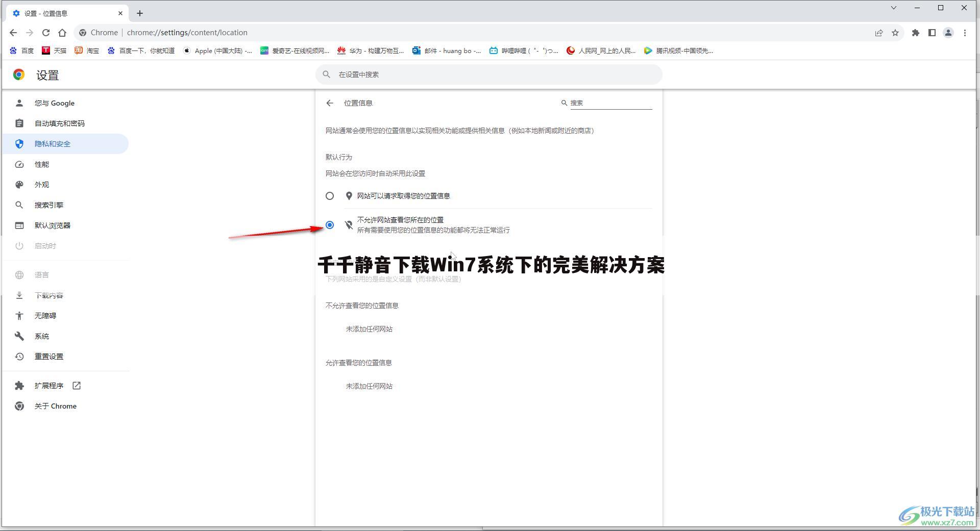Open the 哔哩哔哩 bookmark
Viewport: 980px width, 531px height.
pyautogui.click(x=524, y=50)
